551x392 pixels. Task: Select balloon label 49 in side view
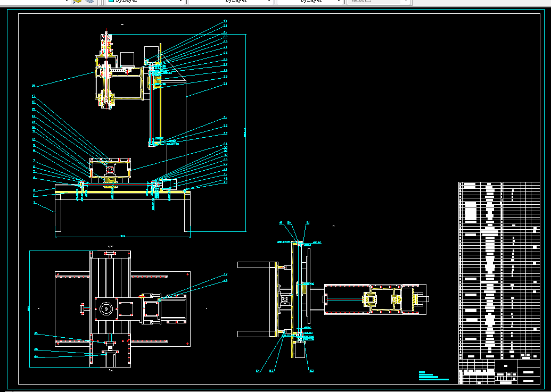(x=281, y=222)
